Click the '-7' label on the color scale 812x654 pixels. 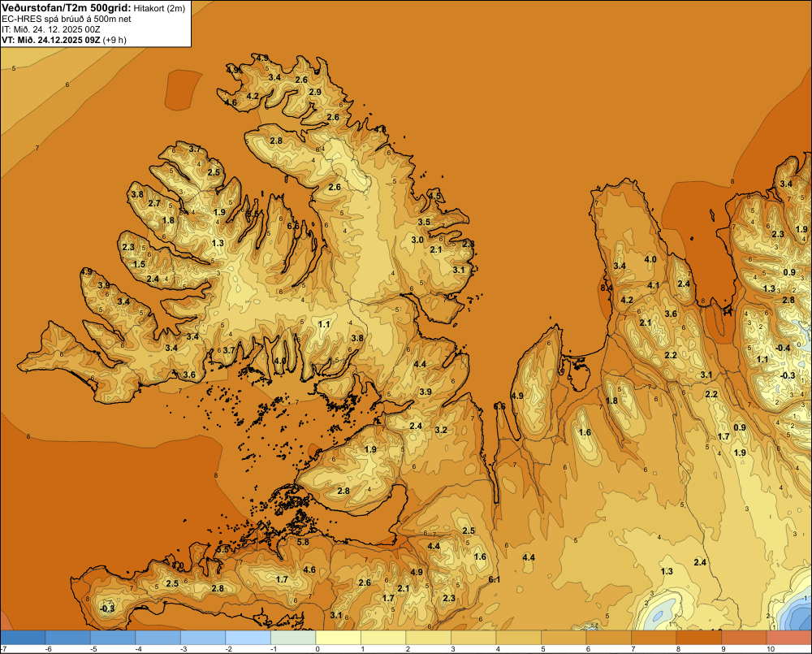pyautogui.click(x=3, y=649)
